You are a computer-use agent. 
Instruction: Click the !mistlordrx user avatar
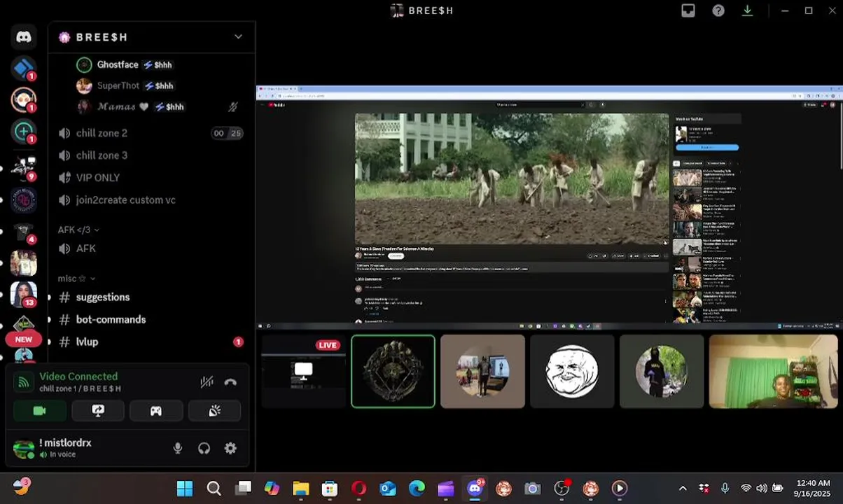(x=23, y=449)
